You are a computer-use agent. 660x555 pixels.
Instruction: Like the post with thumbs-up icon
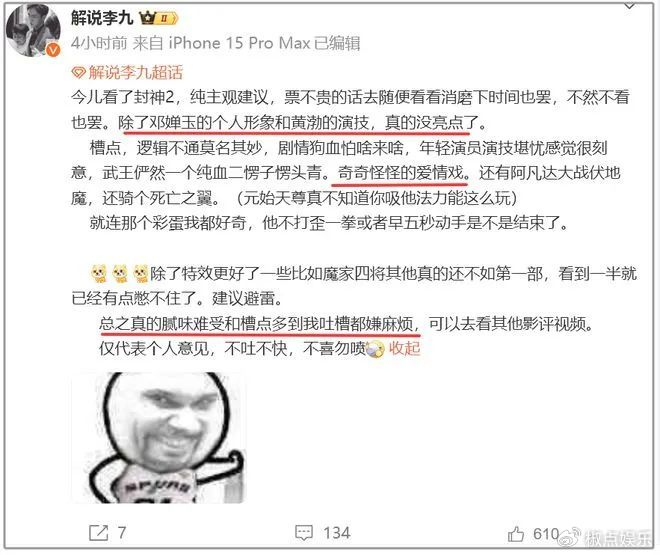[516, 534]
